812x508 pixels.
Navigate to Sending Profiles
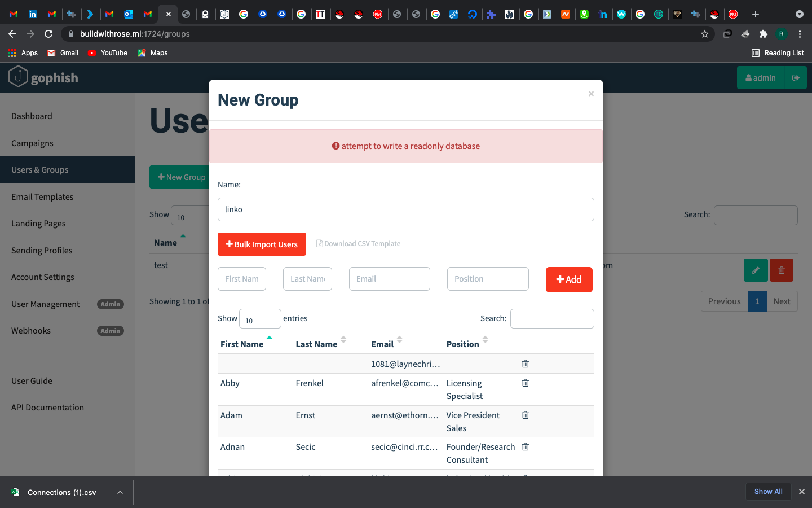(42, 251)
